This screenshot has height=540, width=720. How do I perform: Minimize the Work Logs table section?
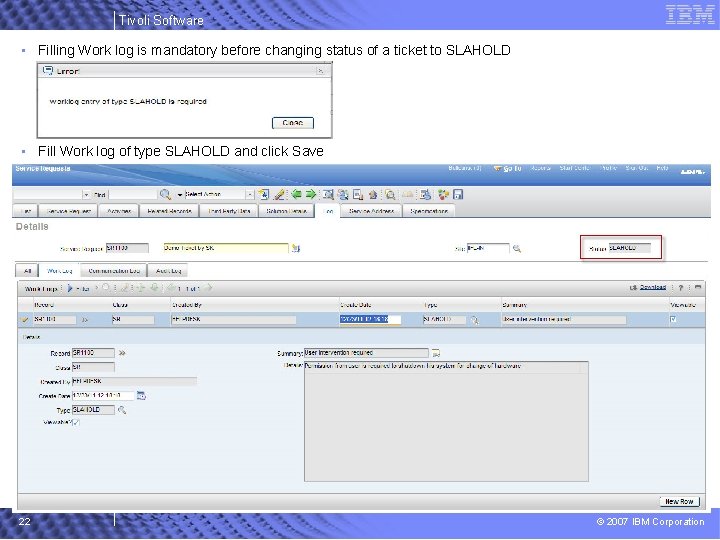pyautogui.click(x=698, y=287)
